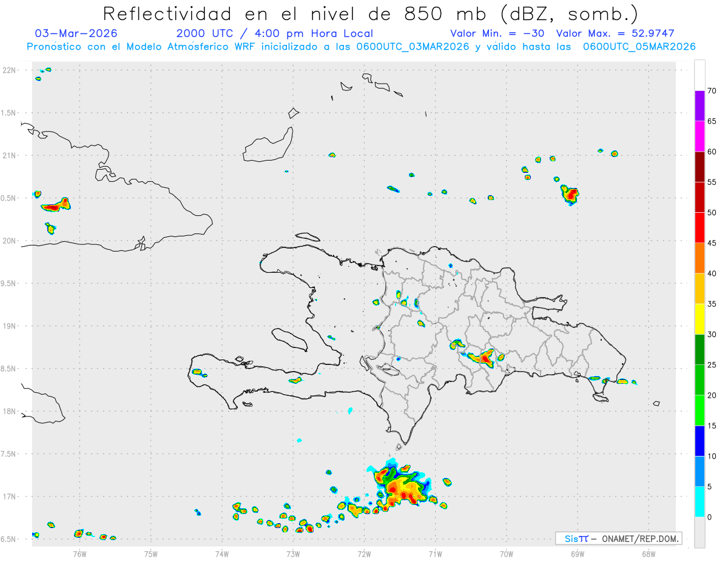This screenshot has height=562, width=728.
Task: Click the 'Valor Min. = -30' text
Action: coord(497,33)
